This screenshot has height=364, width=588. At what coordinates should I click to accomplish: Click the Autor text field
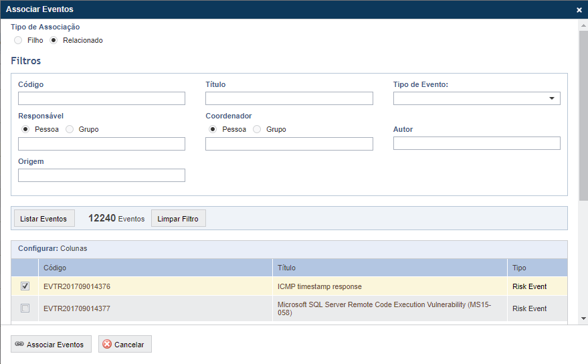[477, 143]
